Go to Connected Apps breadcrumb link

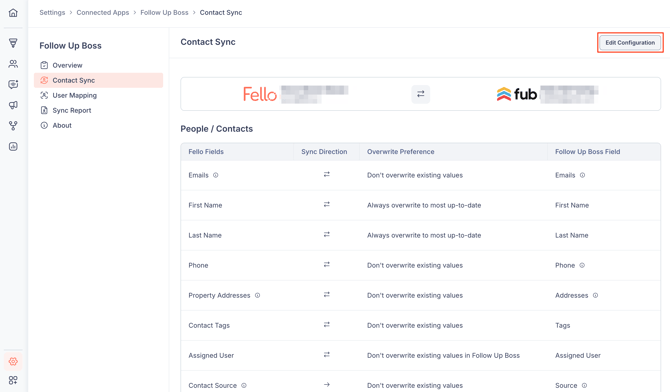coord(103,12)
